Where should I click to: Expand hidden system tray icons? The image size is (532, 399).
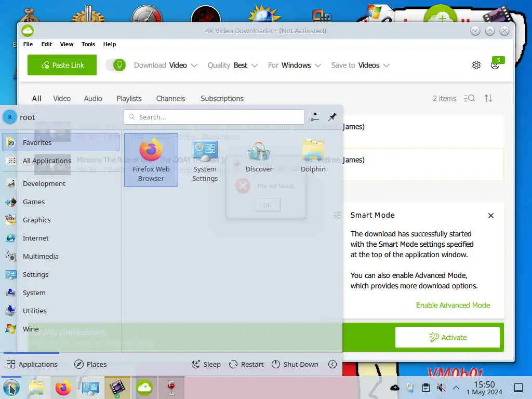click(456, 388)
